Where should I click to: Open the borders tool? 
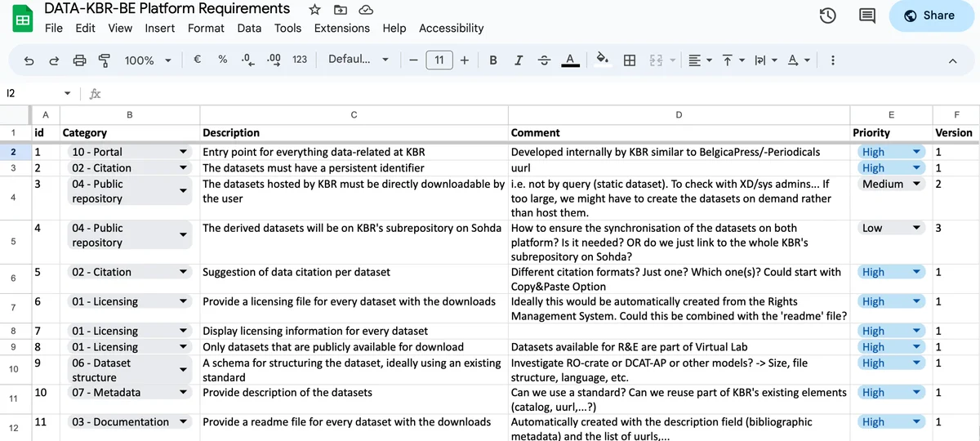(630, 60)
